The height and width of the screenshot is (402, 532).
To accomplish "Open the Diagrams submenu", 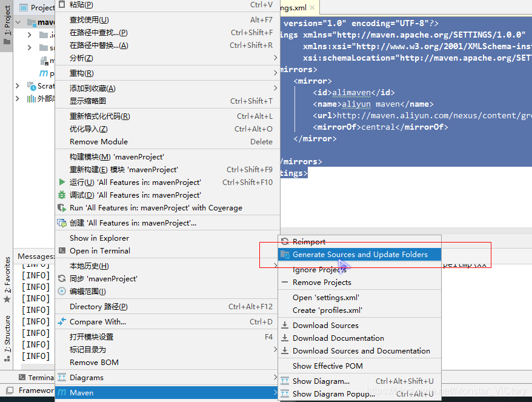I will pyautogui.click(x=168, y=377).
